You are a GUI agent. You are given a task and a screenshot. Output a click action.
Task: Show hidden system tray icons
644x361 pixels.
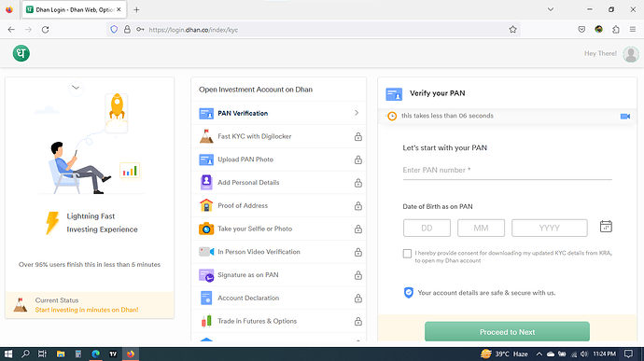[539, 354]
